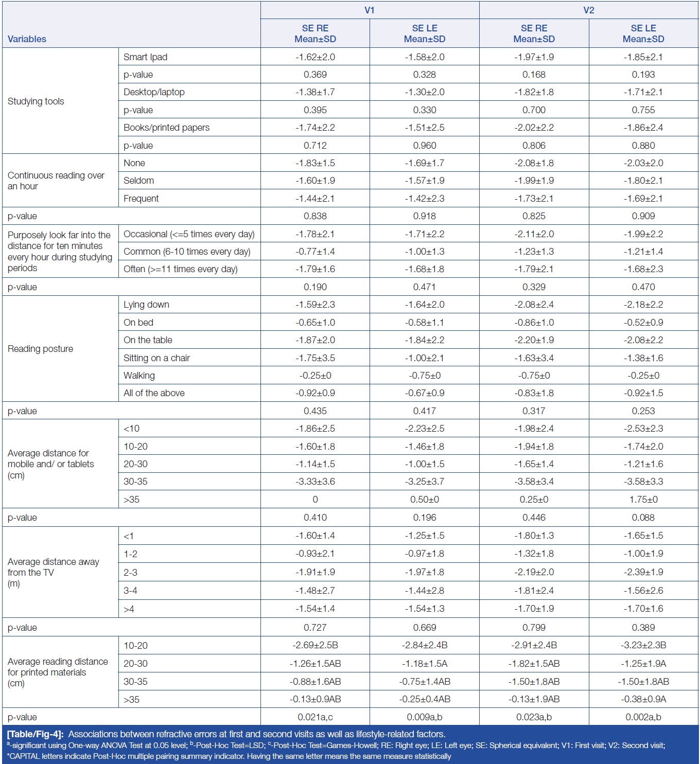
Task: Select the 0.088 p-value cell
Action: click(x=643, y=518)
